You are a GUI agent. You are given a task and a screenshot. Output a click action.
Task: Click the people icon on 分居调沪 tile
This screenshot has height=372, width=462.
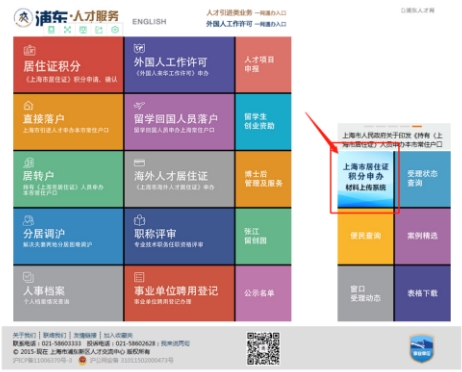(28, 220)
